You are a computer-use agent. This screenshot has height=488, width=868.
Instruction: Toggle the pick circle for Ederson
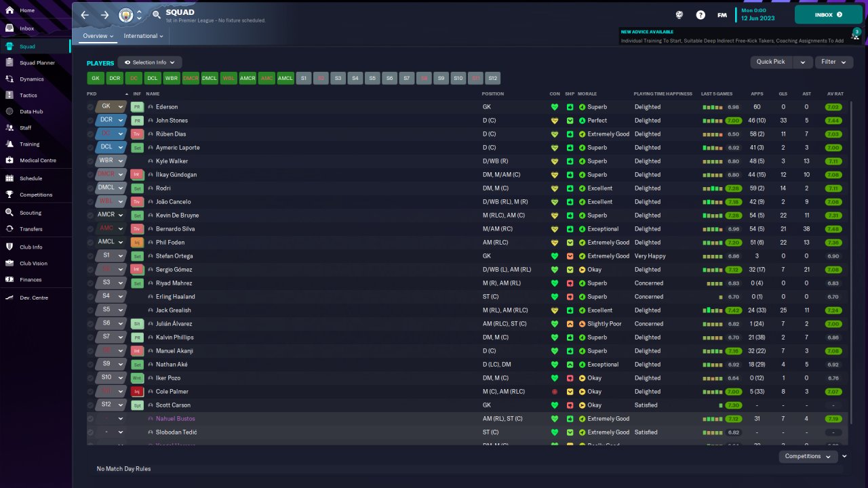(91, 107)
